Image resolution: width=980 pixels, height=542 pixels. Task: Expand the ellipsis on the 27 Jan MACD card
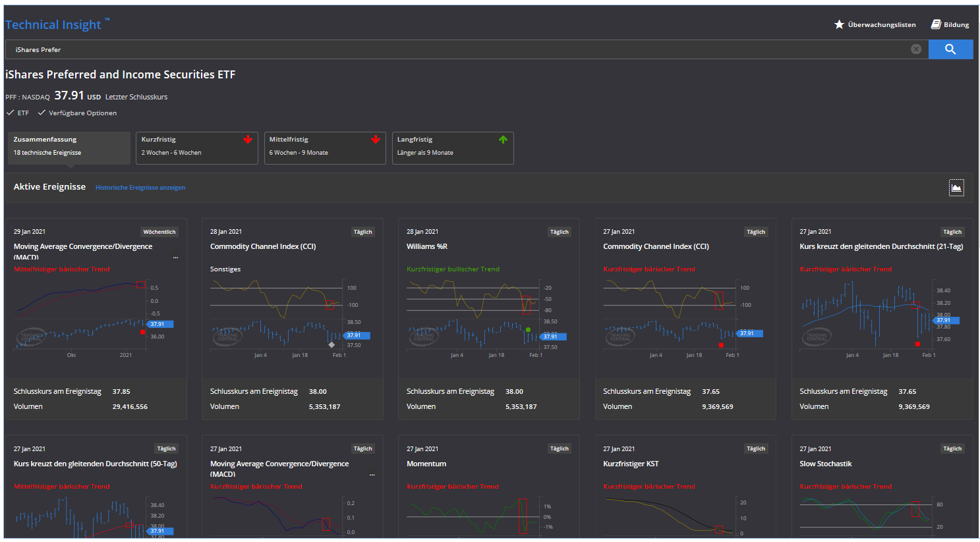(372, 474)
